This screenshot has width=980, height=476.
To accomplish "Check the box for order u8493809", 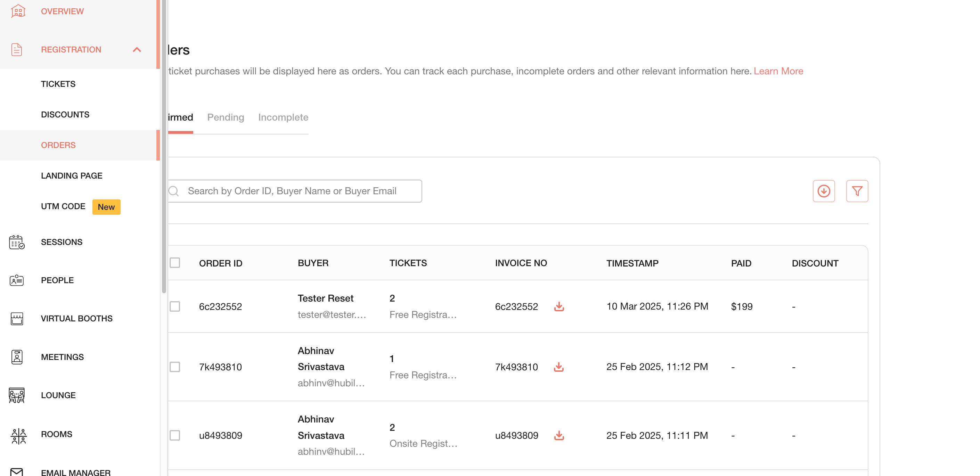I will (x=174, y=435).
